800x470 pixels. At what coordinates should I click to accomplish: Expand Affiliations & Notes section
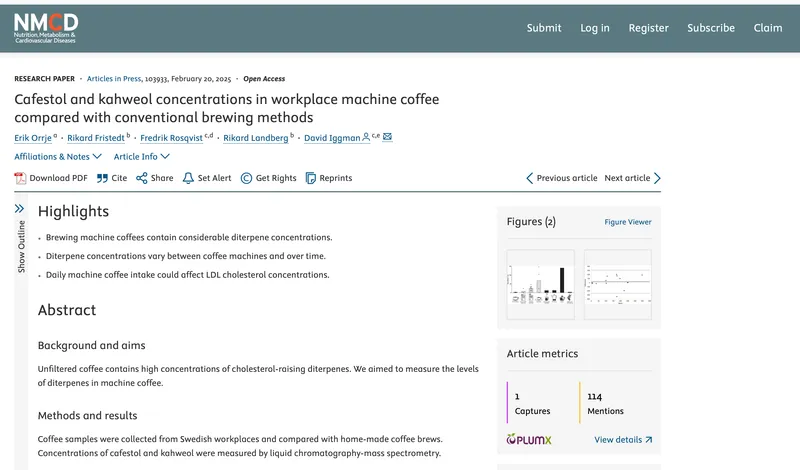tap(58, 156)
